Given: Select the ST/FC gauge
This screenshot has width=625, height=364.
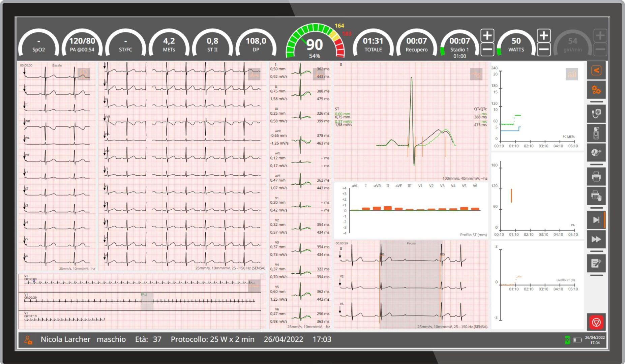Looking at the screenshot, I should pyautogui.click(x=125, y=43).
